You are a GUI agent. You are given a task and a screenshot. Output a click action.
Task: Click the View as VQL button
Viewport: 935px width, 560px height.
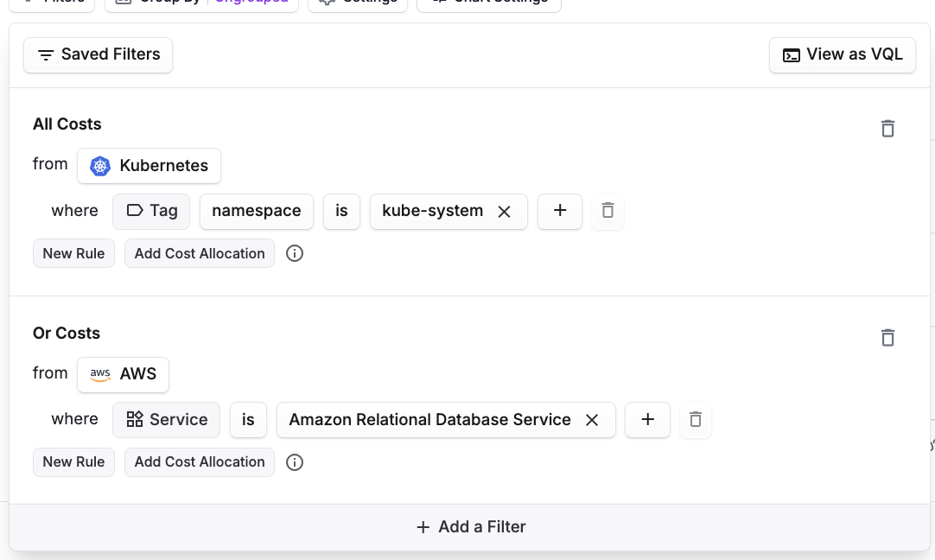tap(842, 54)
